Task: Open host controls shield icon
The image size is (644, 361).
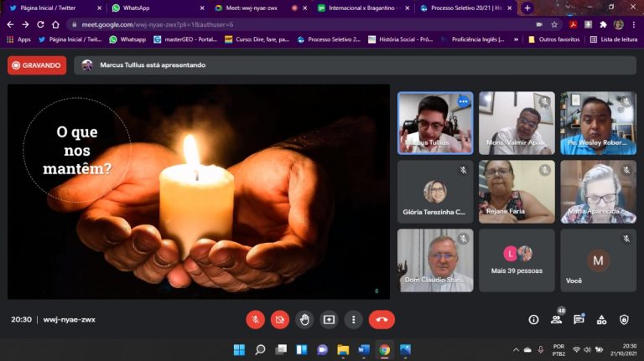Action: (x=624, y=319)
